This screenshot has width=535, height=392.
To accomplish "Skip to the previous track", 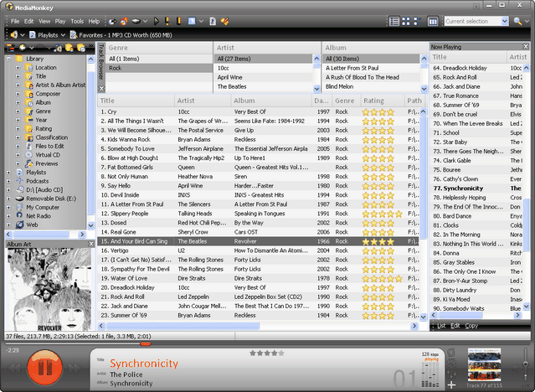I will (x=14, y=368).
